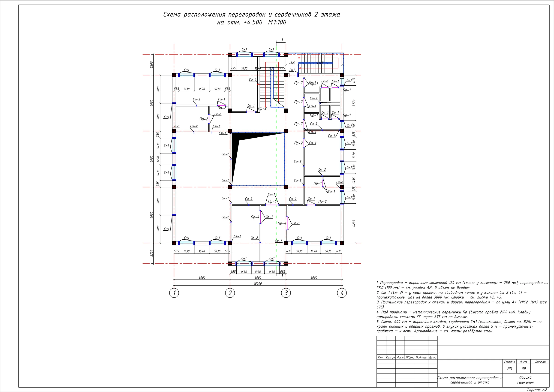Select the 1370 dimension at bottom bay
The image size is (554, 392).
258,272
